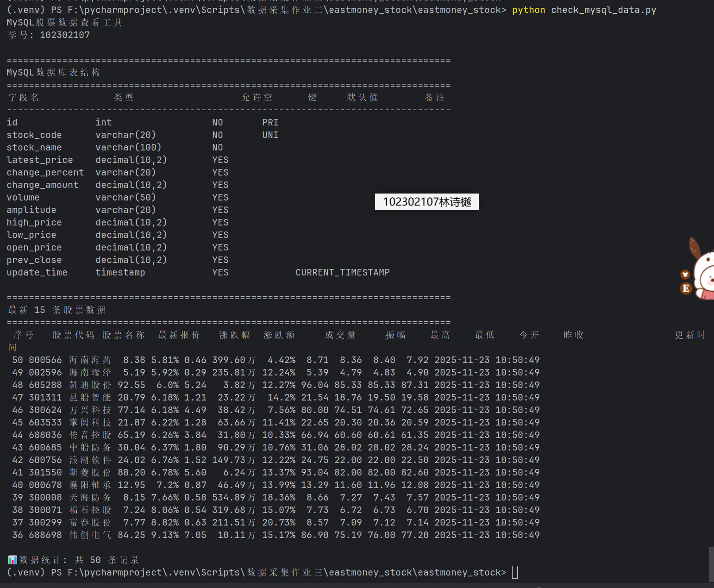Screen dimensions: 714x588
Task: Click stock code 688698 for 伟创电气
Action: (45, 535)
